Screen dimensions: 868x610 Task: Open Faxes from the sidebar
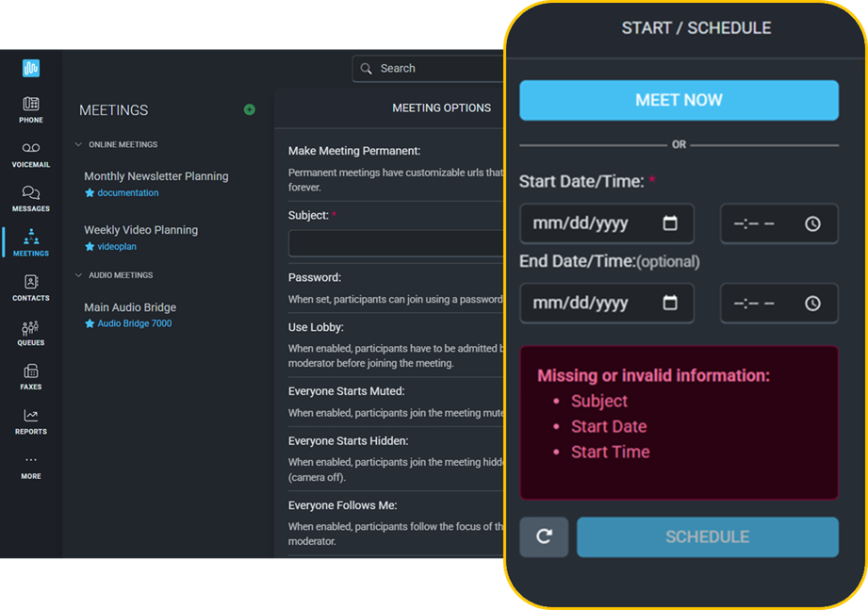(31, 376)
